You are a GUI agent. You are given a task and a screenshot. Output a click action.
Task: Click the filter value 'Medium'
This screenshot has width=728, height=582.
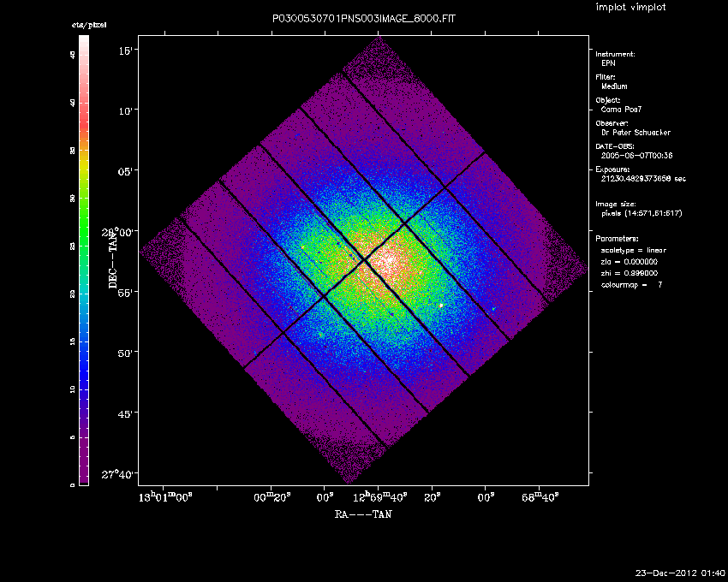click(x=614, y=86)
